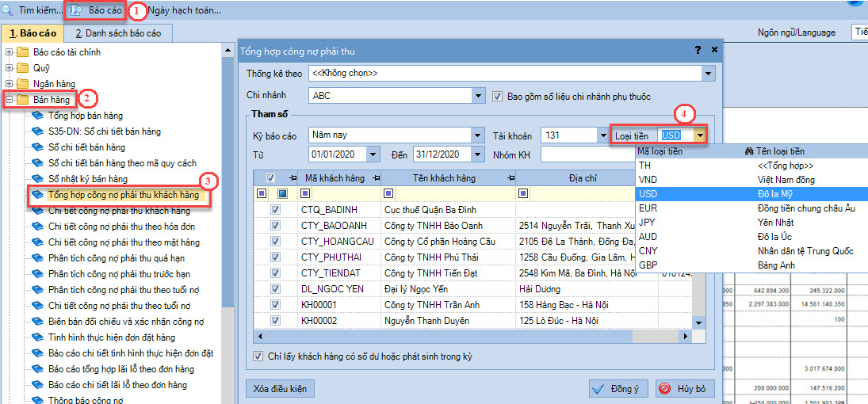Image resolution: width=868 pixels, height=404 pixels.
Task: Click the Loại tiền dropdown arrow
Action: click(701, 135)
